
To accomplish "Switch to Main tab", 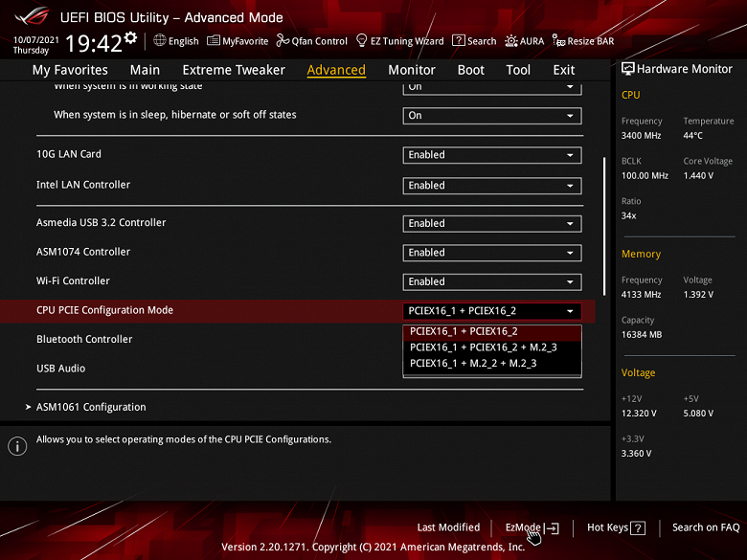I will coord(145,70).
